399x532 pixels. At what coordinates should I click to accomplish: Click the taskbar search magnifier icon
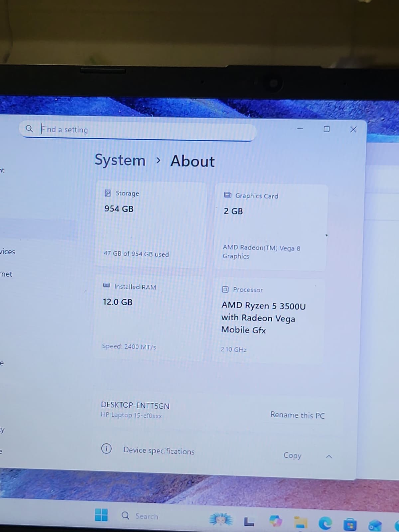(x=125, y=516)
